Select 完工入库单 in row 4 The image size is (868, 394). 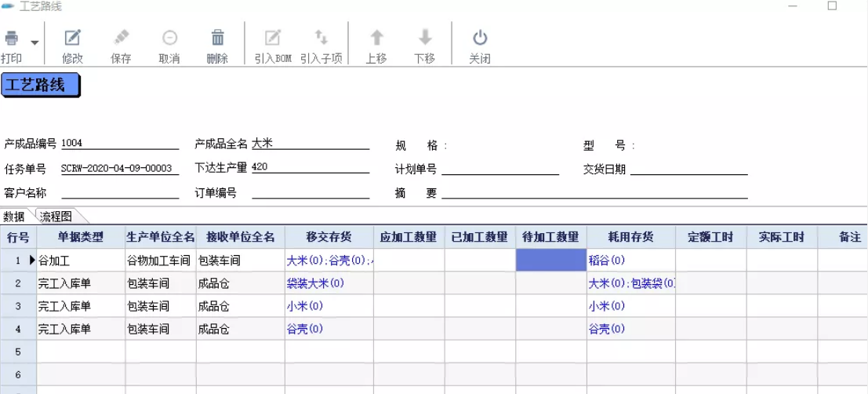point(81,329)
